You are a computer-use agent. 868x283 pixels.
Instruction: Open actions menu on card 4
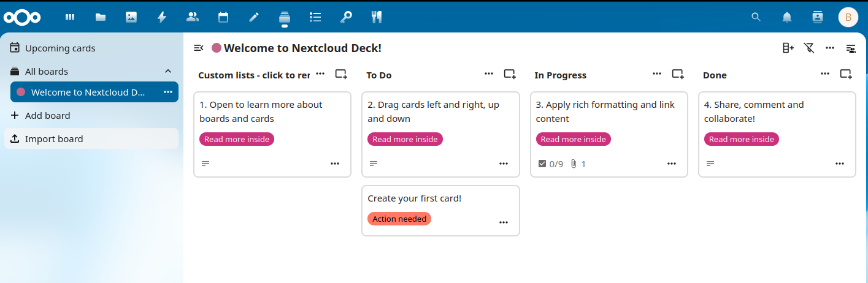840,164
